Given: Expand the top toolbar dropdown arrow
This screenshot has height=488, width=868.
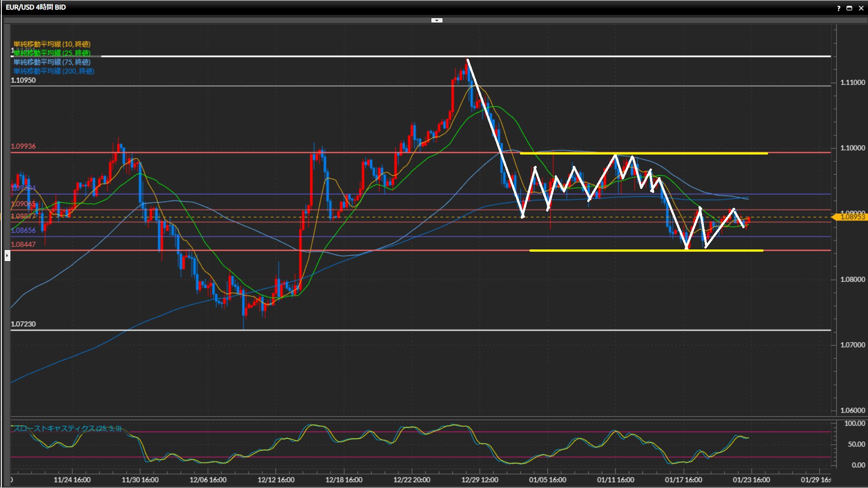Looking at the screenshot, I should pos(437,20).
